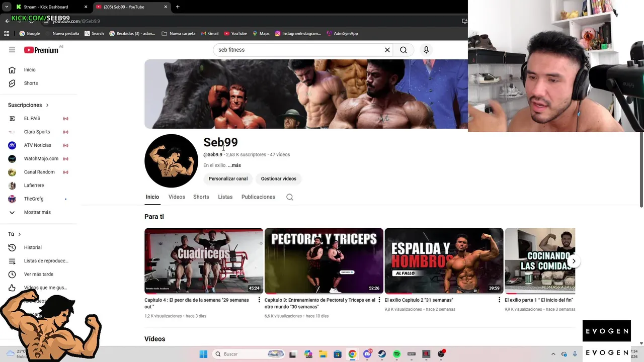Click the Seb99 channel avatar
This screenshot has width=644, height=362.
click(x=171, y=161)
